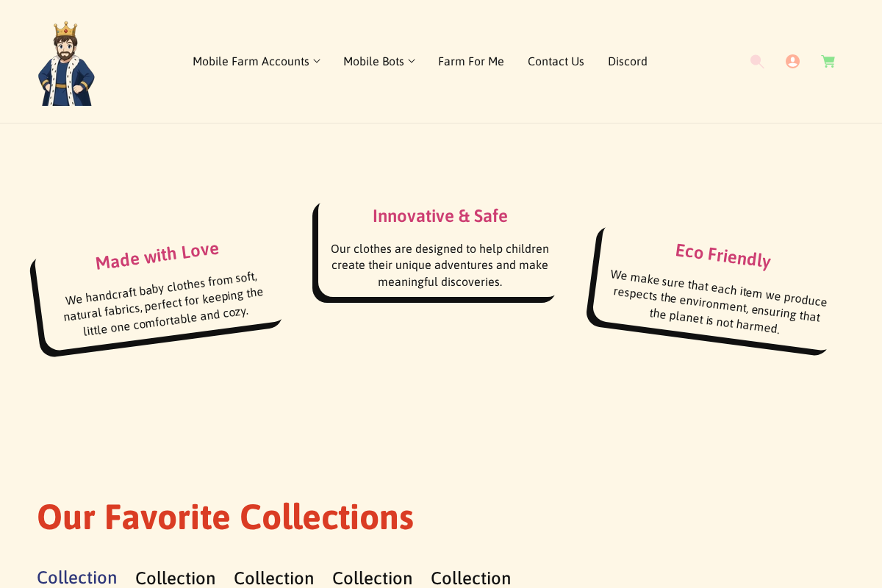
Task: Expand the Mobile Bots dropdown chevron
Action: click(x=411, y=61)
